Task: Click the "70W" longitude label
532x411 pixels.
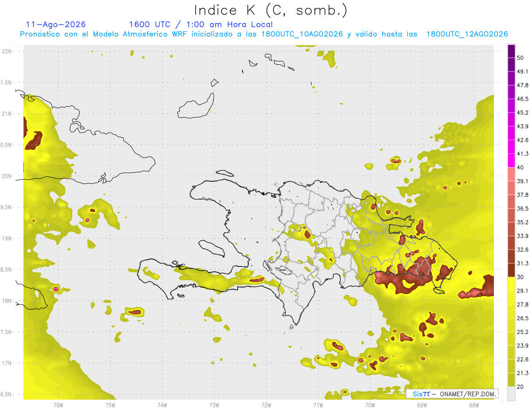Action: pos(370,405)
